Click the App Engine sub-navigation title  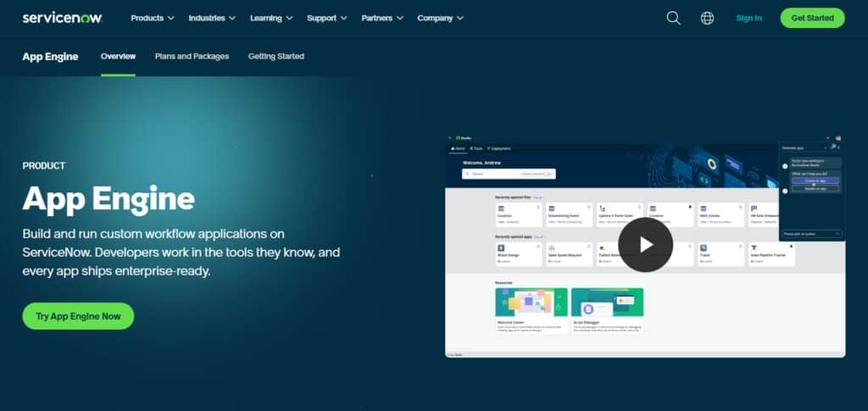[x=50, y=57]
